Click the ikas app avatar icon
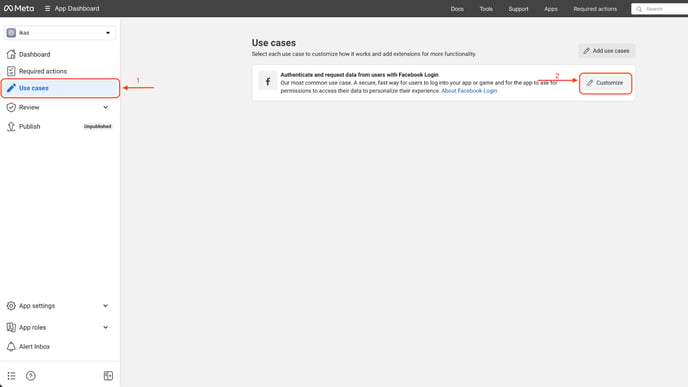This screenshot has height=387, width=688. click(11, 33)
